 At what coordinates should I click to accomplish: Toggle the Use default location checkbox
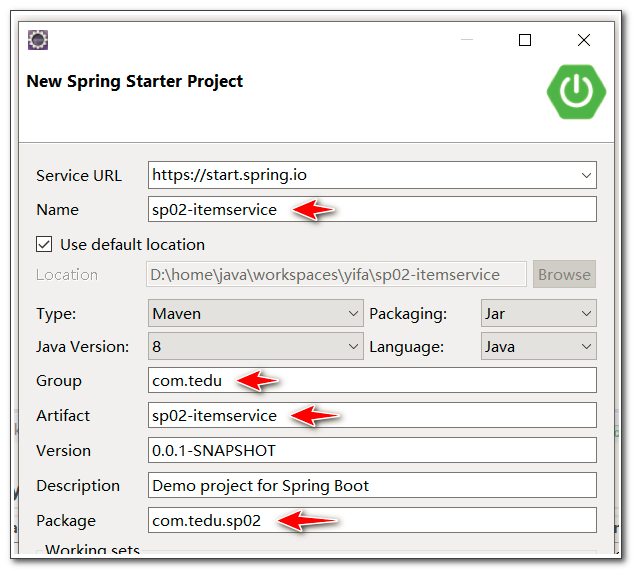[44, 244]
